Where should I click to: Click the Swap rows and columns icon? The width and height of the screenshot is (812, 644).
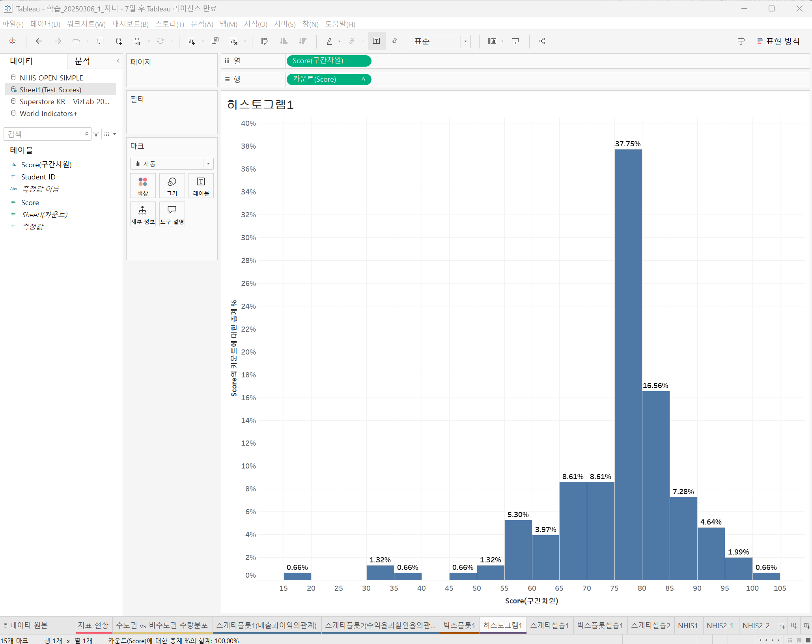point(265,41)
